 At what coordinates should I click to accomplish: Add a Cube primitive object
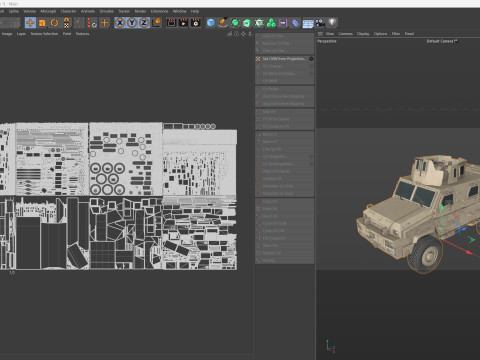click(x=211, y=23)
